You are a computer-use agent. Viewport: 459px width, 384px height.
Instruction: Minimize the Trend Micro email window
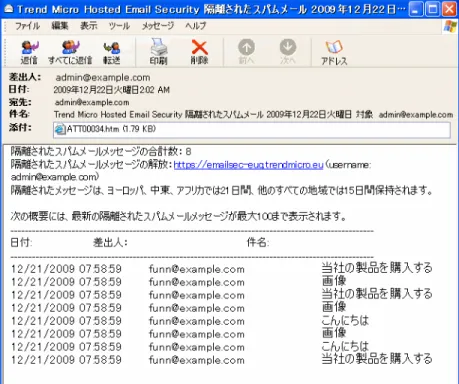coord(415,9)
